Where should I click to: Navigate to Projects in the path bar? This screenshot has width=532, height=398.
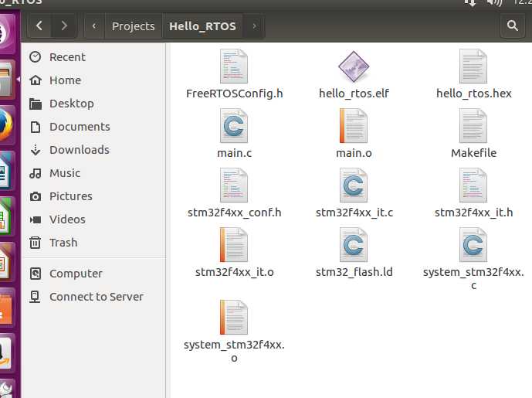pyautogui.click(x=133, y=26)
